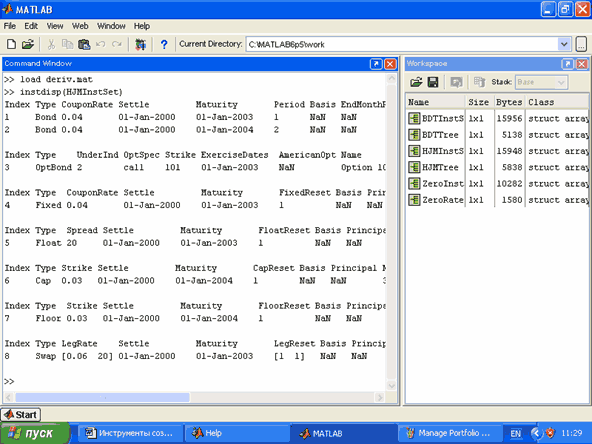
Task: Open the File menu
Action: click(x=10, y=26)
